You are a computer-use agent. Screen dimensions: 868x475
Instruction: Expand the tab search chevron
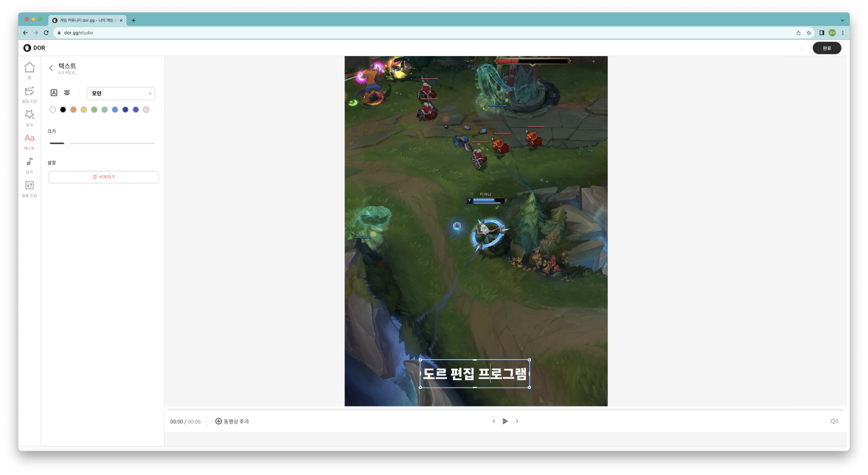pyautogui.click(x=843, y=20)
